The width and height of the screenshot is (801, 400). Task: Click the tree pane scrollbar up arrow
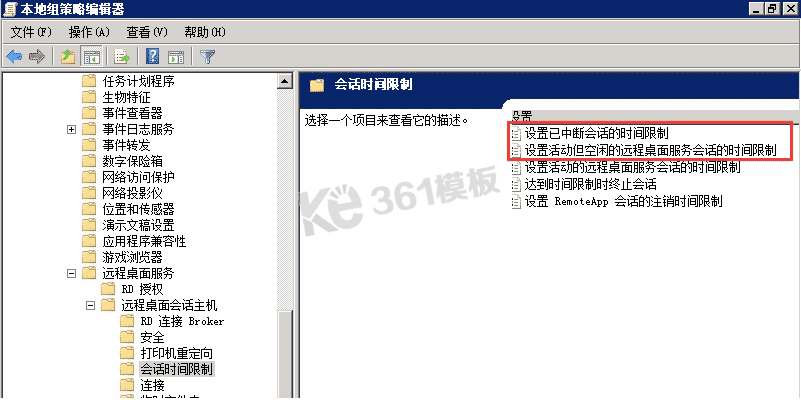[x=285, y=81]
